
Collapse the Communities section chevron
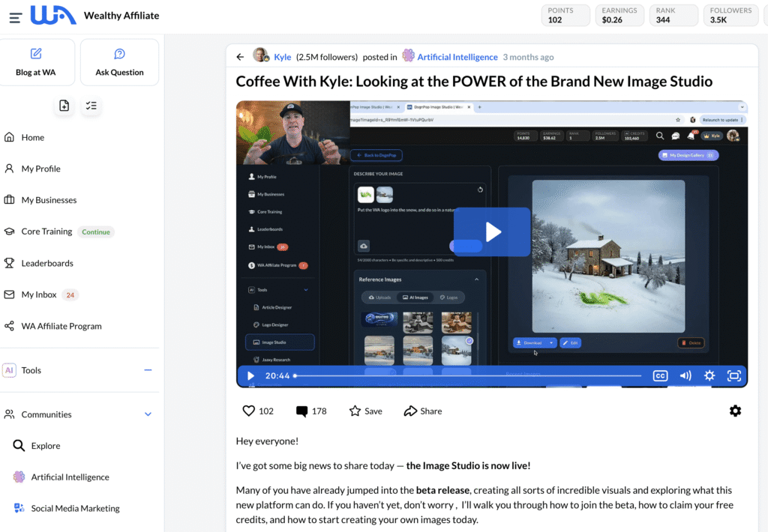pos(148,414)
